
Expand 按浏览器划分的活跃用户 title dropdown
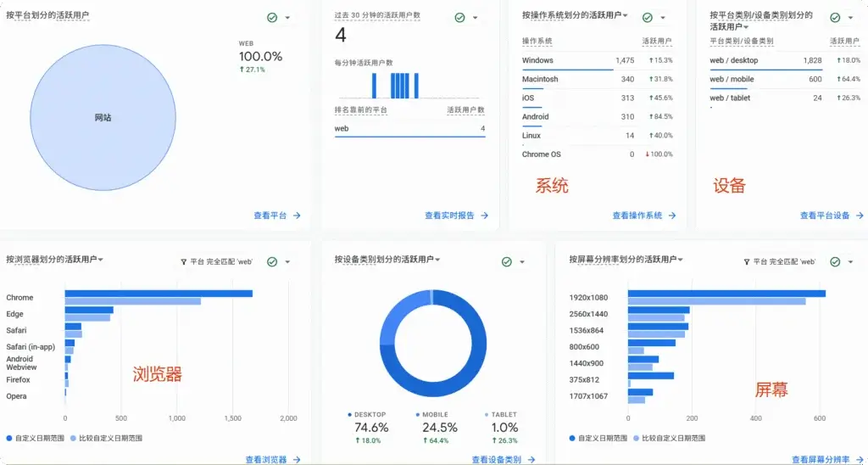tap(101, 259)
